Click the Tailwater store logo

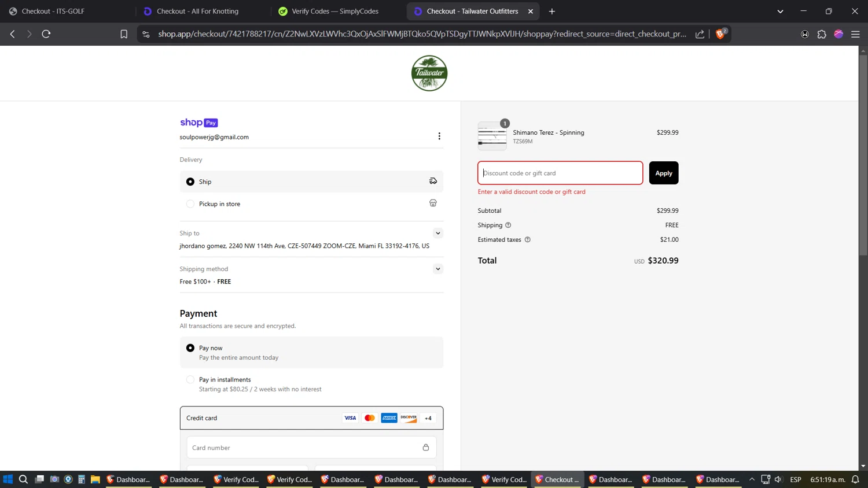tap(429, 73)
